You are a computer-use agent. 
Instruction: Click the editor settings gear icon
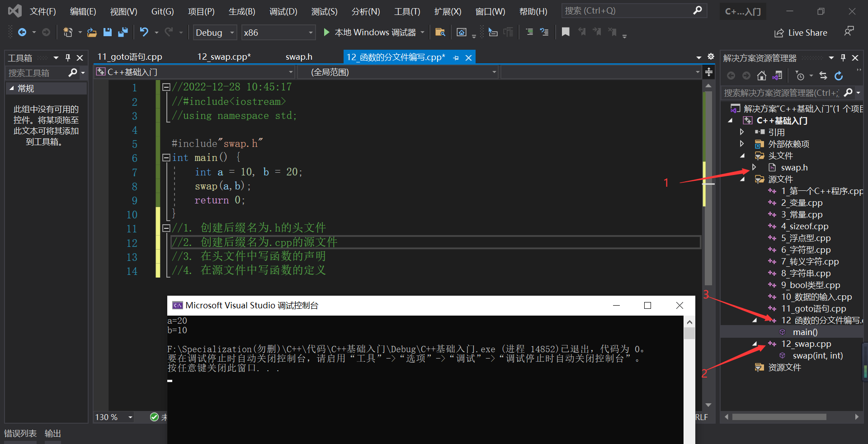[x=711, y=57]
